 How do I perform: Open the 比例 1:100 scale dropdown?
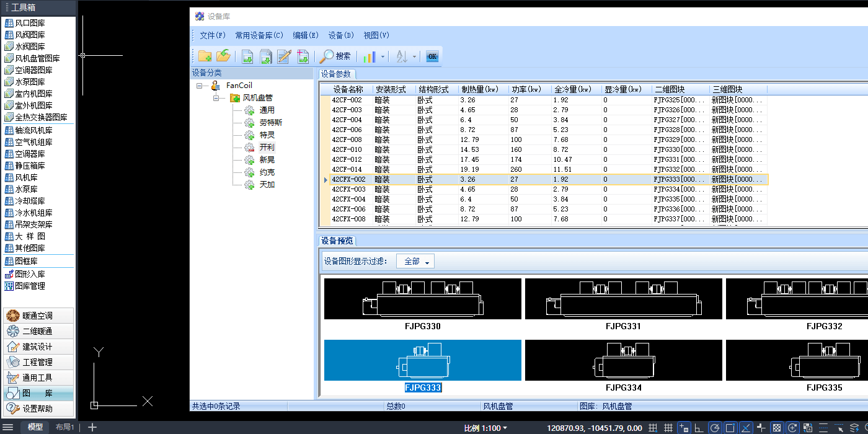coord(485,428)
